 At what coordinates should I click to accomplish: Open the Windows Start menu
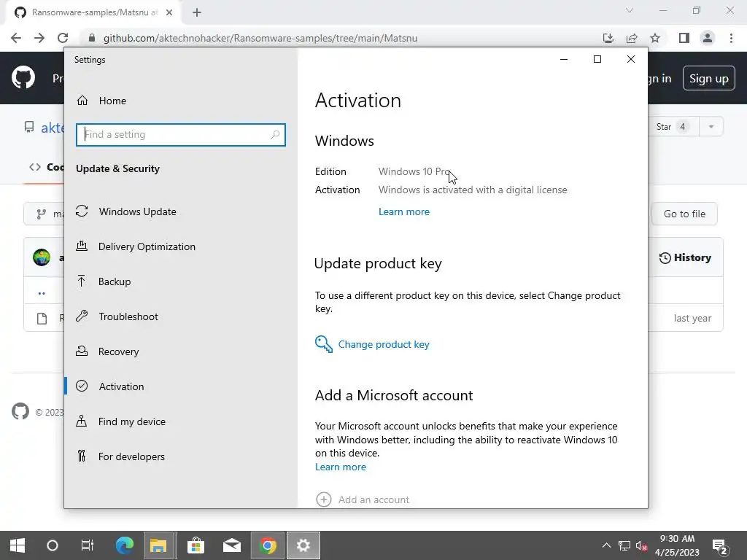click(18, 545)
